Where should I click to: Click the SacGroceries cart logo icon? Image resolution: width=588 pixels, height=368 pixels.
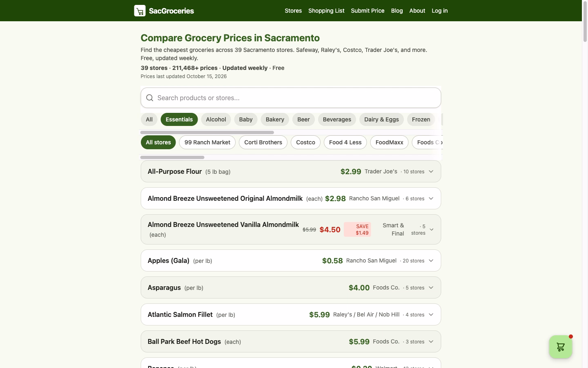coord(140,11)
